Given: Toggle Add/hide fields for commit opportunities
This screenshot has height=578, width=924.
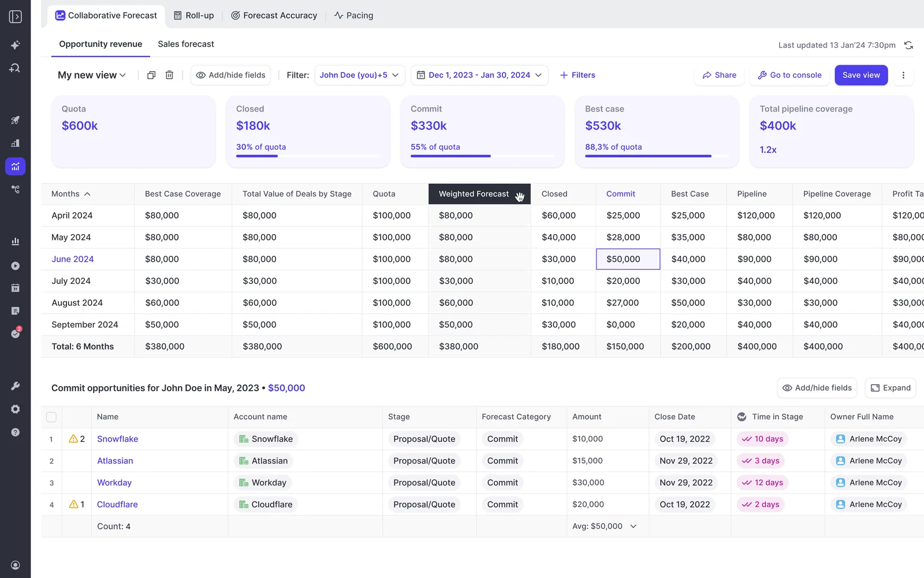Looking at the screenshot, I should 817,388.
